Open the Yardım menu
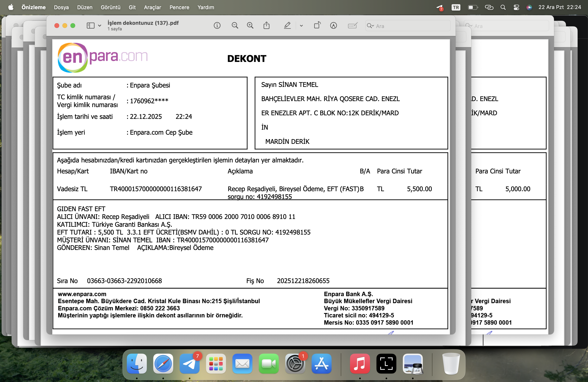This screenshot has height=382, width=588. [206, 7]
